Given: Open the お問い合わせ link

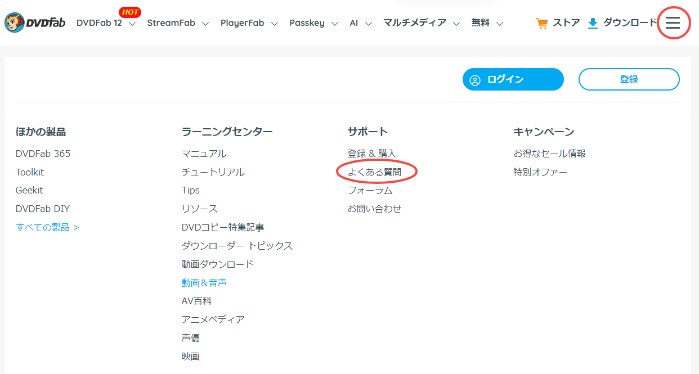Looking at the screenshot, I should (x=374, y=209).
